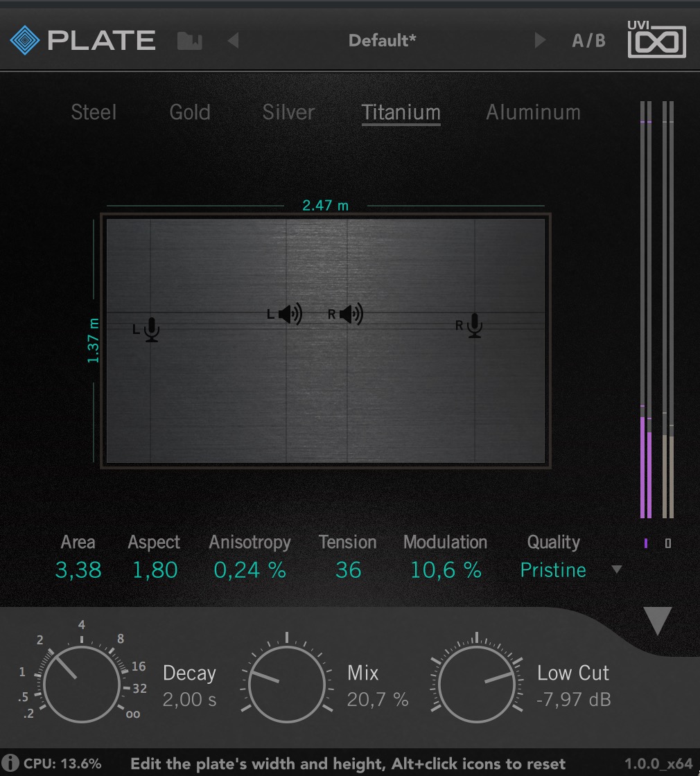Go to the next preset with right arrow

coord(540,40)
